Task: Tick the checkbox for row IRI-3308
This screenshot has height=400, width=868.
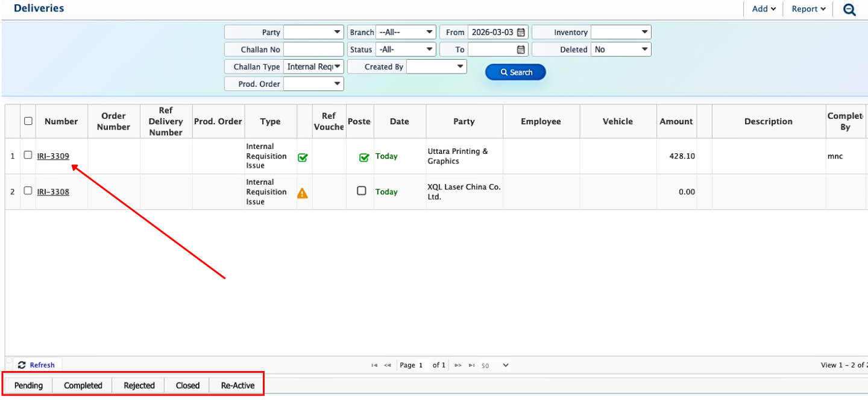Action: point(28,191)
